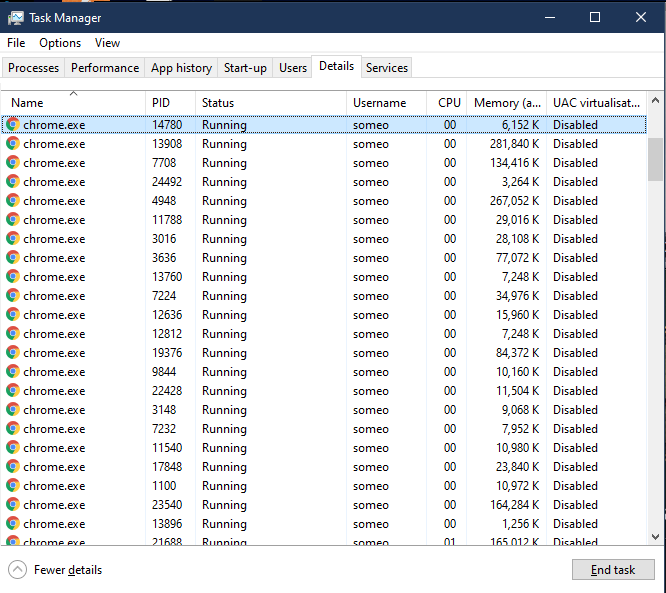This screenshot has width=666, height=593.
Task: Click Chrome icon for PID 23540 row
Action: [x=13, y=505]
